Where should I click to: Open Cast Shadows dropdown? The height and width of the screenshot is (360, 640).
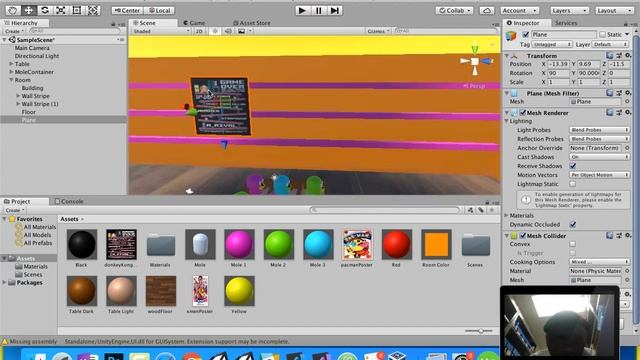[599, 157]
